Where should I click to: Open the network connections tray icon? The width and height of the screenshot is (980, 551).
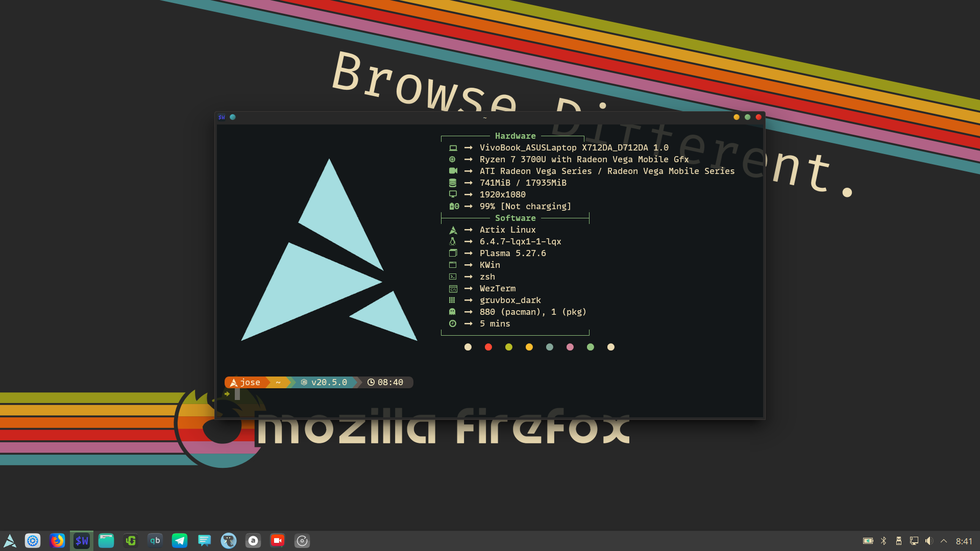(x=914, y=541)
